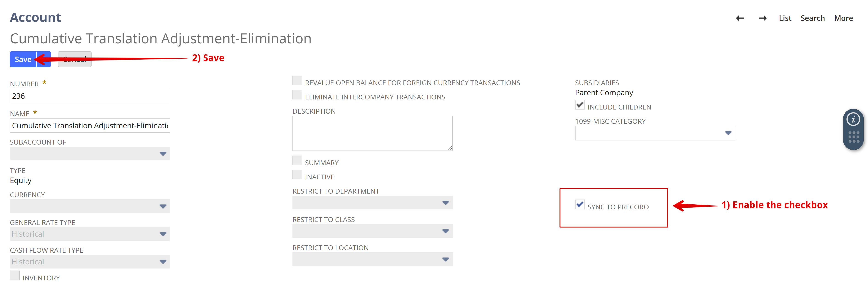Check Eliminate Intercompany Transactions
This screenshot has width=868, height=285.
[x=297, y=95]
